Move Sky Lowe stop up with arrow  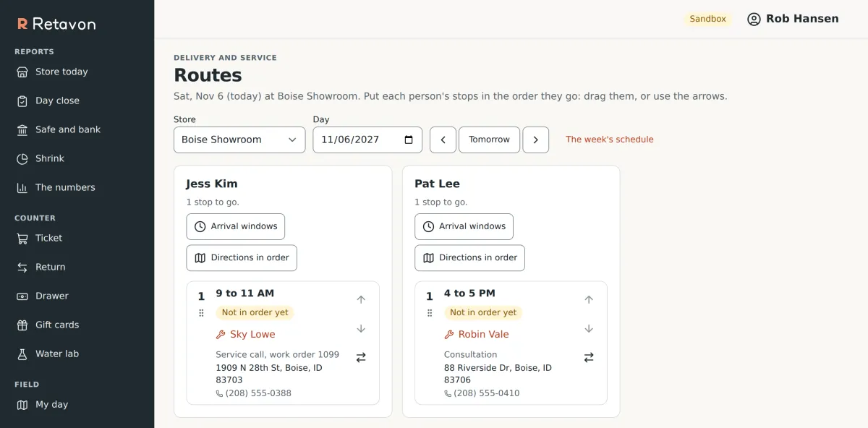point(361,299)
